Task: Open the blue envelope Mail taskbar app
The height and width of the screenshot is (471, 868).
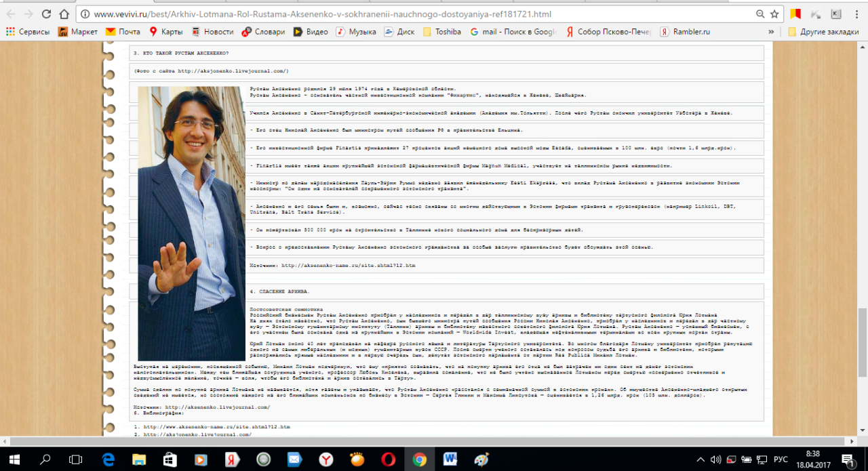Action: click(295, 459)
